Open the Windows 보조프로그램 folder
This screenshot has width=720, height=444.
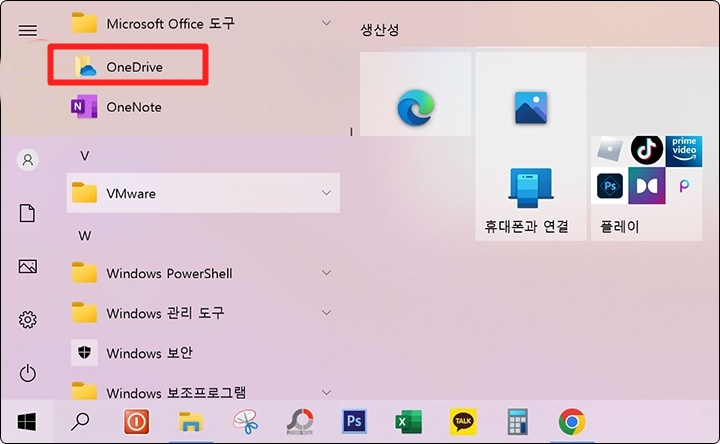203,390
